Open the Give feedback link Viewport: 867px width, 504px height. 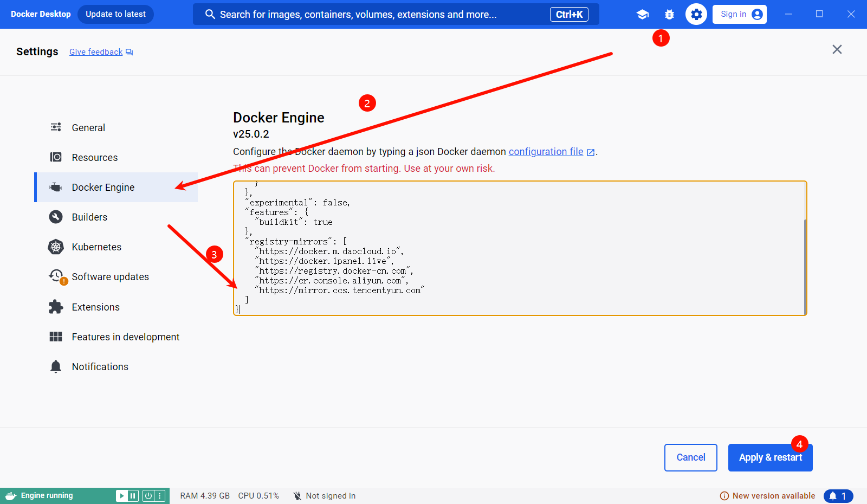(x=96, y=52)
